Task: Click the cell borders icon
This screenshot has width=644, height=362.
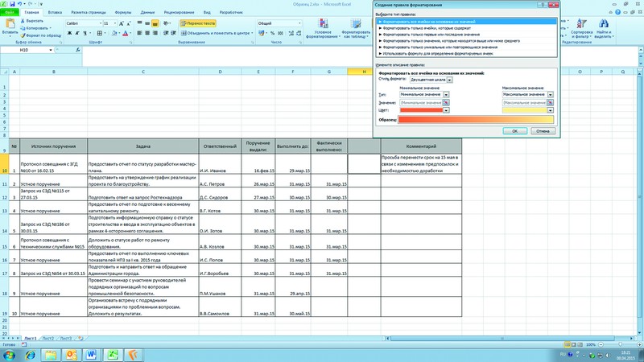Action: (99, 33)
